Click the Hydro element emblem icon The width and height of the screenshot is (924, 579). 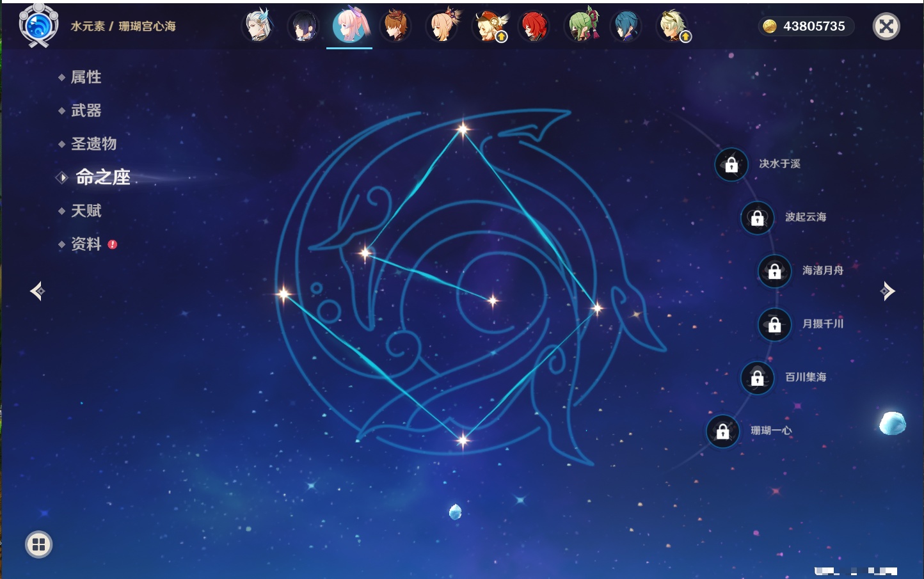(38, 26)
